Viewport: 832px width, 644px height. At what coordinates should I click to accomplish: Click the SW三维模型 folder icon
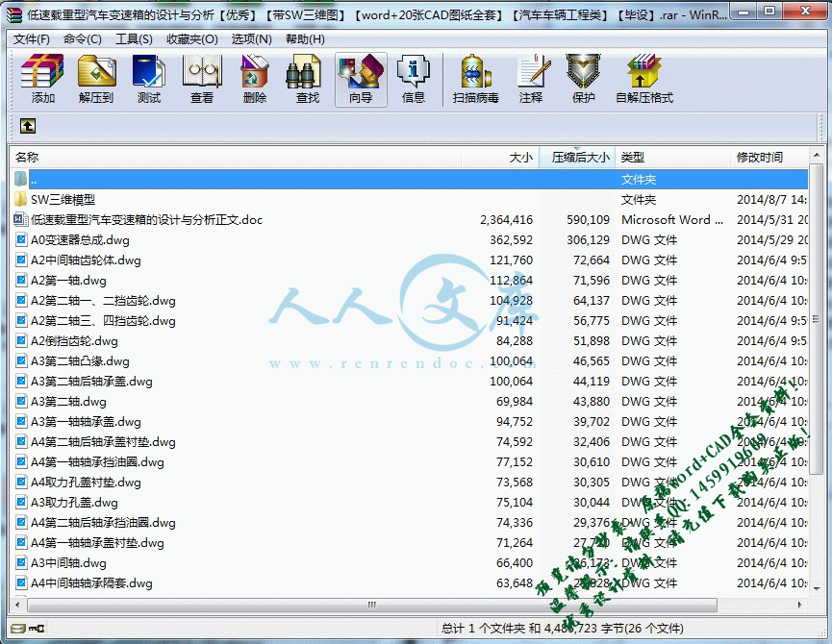coord(21,199)
